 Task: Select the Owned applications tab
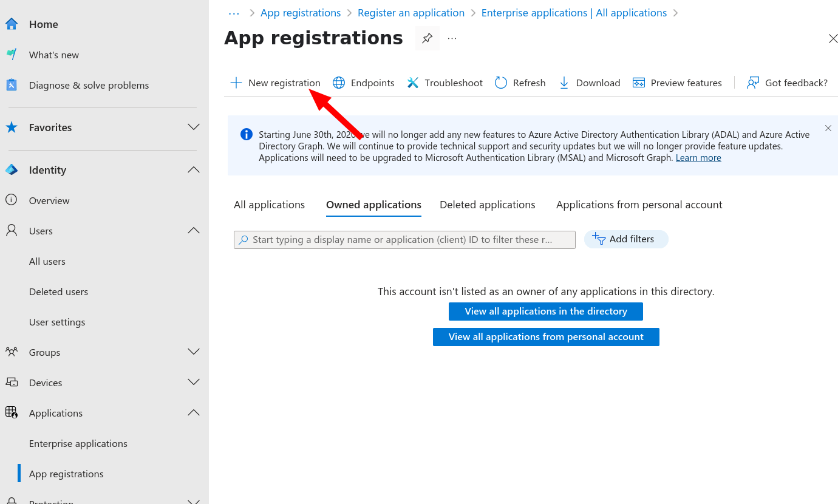(x=373, y=205)
